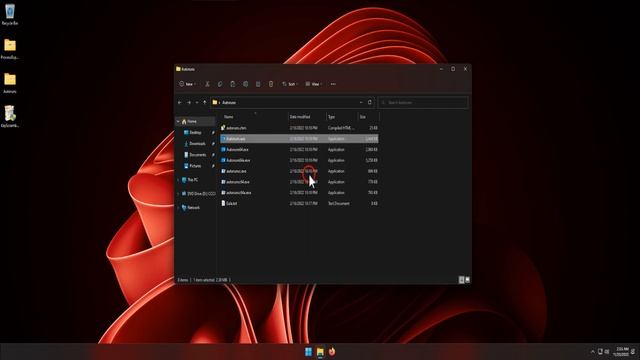Click the Share icon in Explorer toolbar
Image resolution: width=640 pixels, height=360 pixels.
258,84
